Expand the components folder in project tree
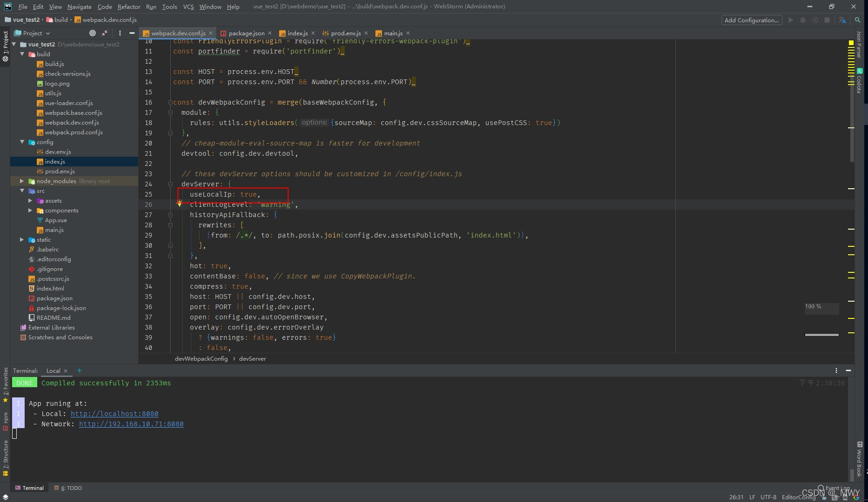The height and width of the screenshot is (502, 868). point(31,210)
